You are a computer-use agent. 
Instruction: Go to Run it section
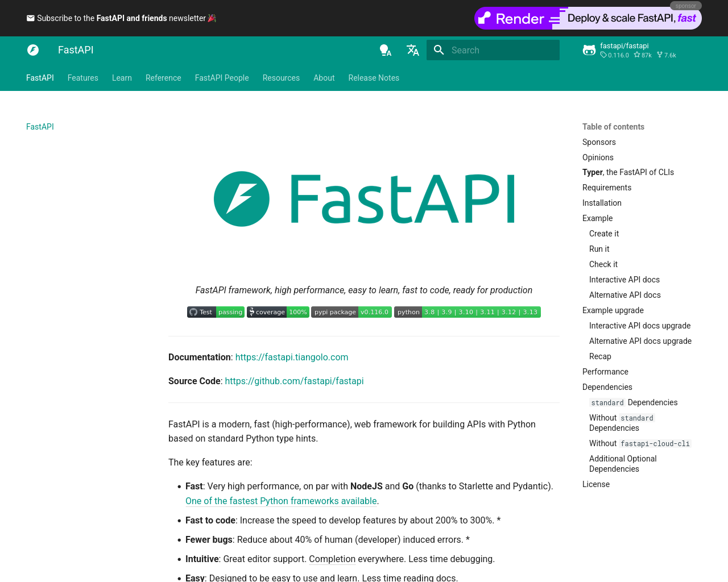coord(599,249)
